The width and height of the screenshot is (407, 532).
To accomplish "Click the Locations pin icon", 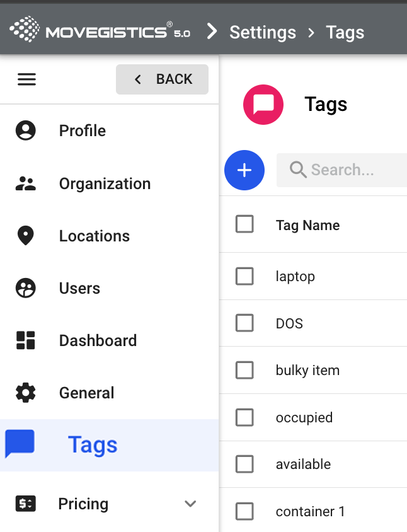I will point(26,236).
